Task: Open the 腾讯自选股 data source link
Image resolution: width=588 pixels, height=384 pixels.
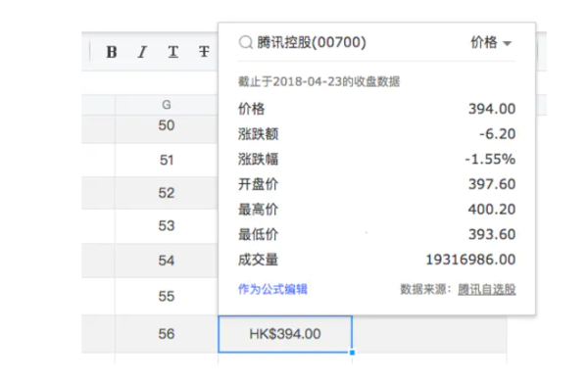Action: point(487,290)
